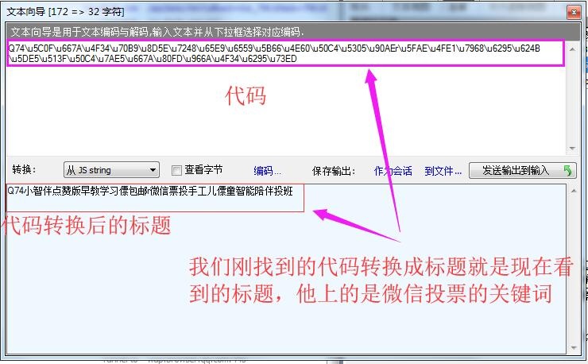Click the input area scrollbar up arrow

572,48
